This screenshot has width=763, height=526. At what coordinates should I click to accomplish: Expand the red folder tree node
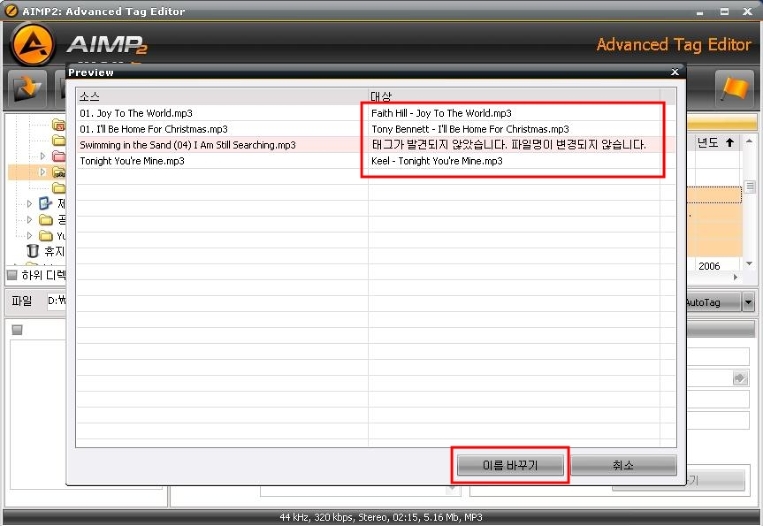(43, 156)
